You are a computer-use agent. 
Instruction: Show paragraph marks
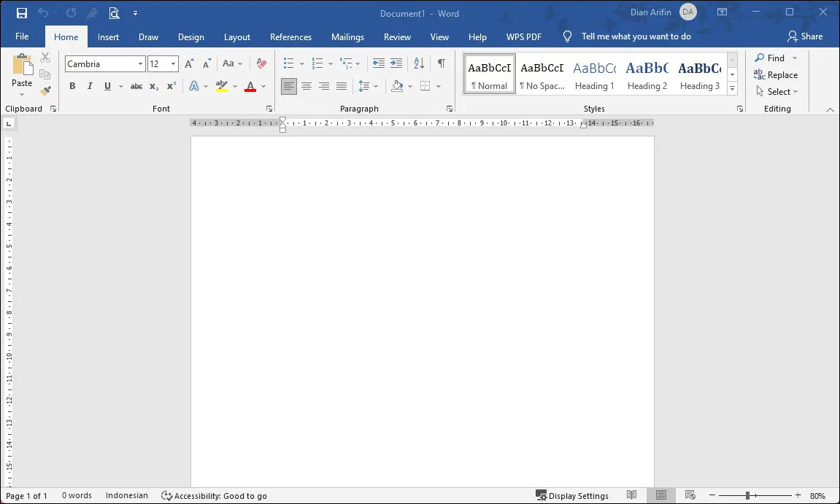(x=441, y=63)
